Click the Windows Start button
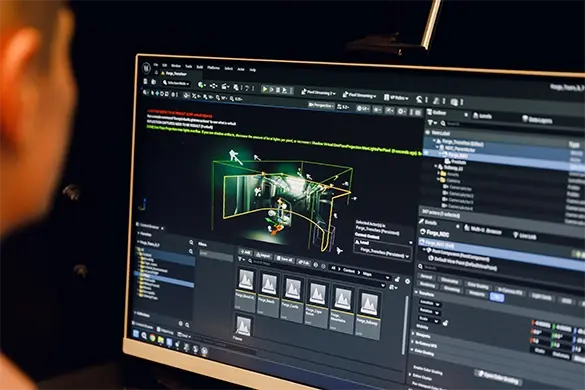Screen dimensions: 585x390 pyautogui.click(x=136, y=334)
